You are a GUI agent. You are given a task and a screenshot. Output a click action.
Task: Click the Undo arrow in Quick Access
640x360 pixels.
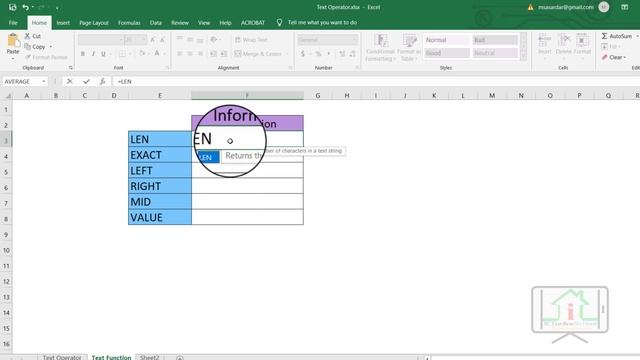click(x=25, y=7)
